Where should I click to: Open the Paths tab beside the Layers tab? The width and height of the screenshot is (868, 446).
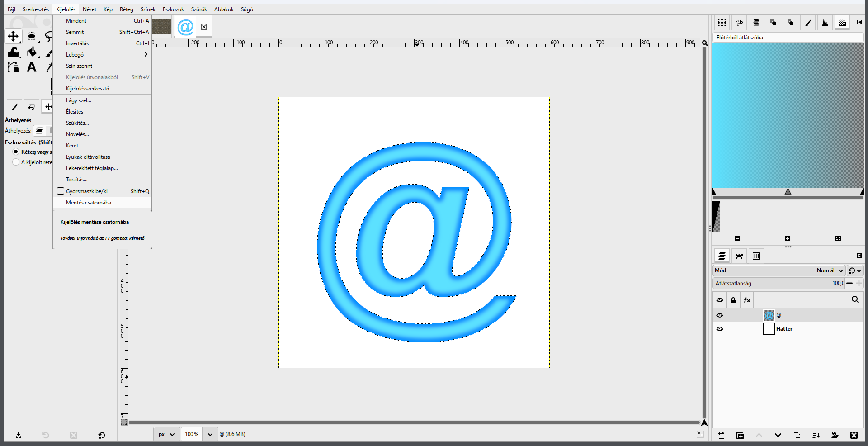point(739,256)
